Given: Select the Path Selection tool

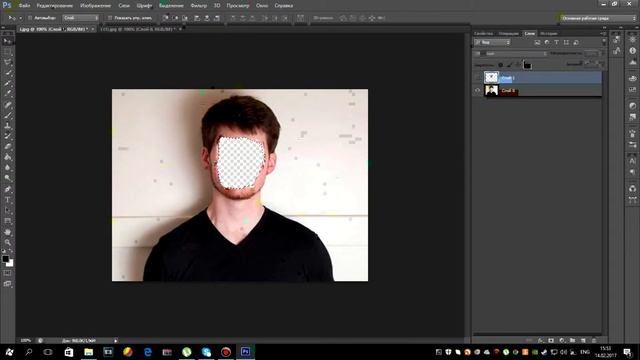Looking at the screenshot, I should (x=7, y=211).
